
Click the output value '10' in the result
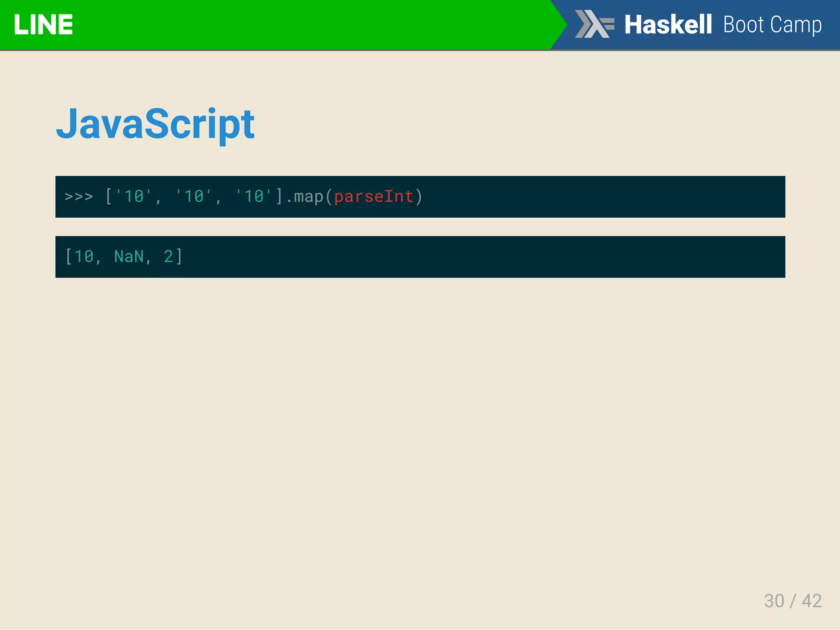click(84, 257)
